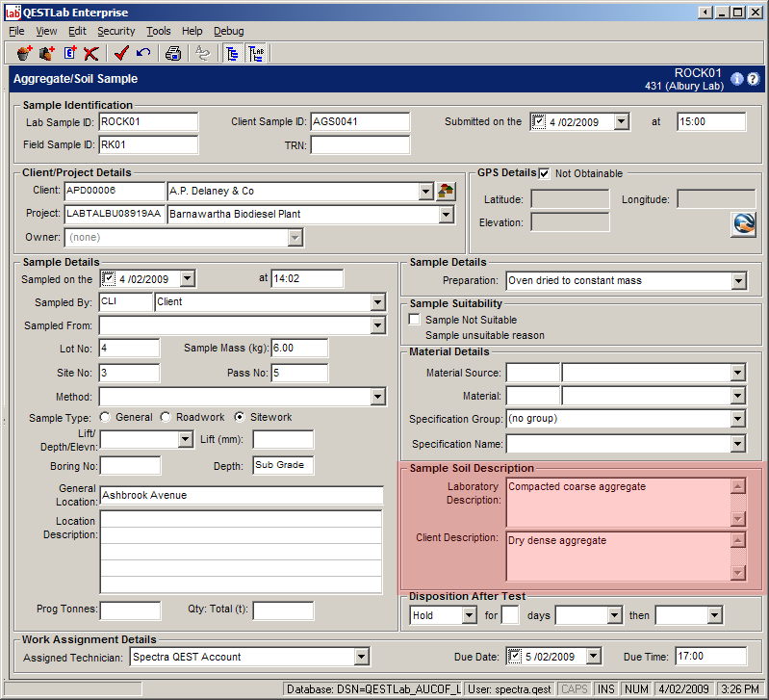Click the red X delete toolbar icon

click(91, 53)
